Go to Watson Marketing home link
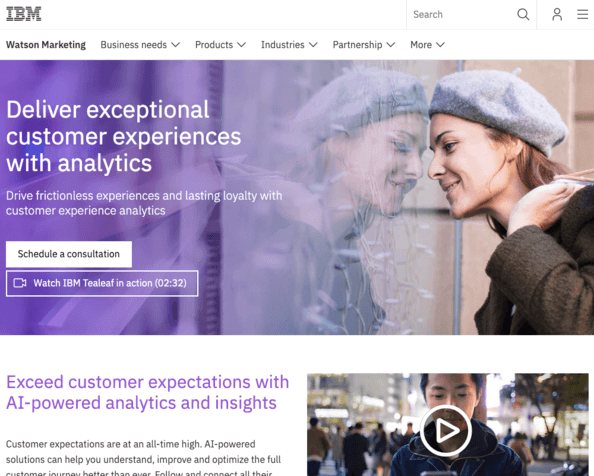The height and width of the screenshot is (476, 594). (46, 45)
